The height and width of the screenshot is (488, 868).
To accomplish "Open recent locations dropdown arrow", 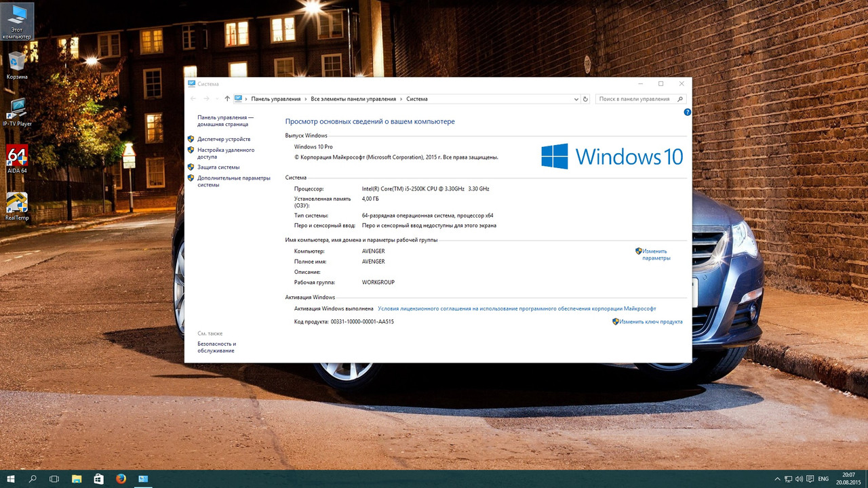I will pyautogui.click(x=217, y=99).
